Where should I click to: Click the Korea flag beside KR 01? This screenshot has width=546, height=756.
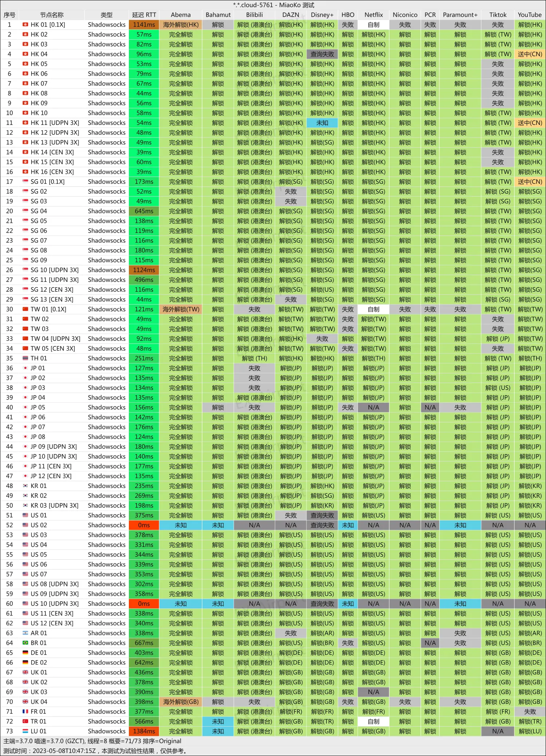[25, 486]
